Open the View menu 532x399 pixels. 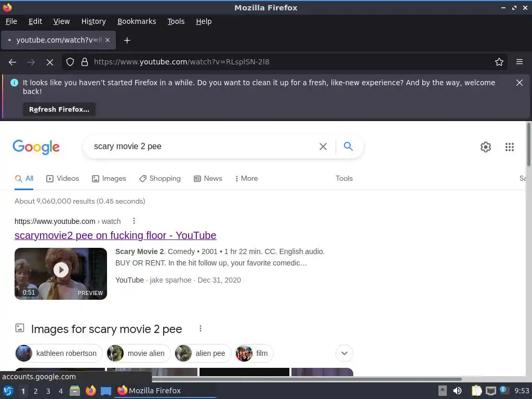coord(61,21)
